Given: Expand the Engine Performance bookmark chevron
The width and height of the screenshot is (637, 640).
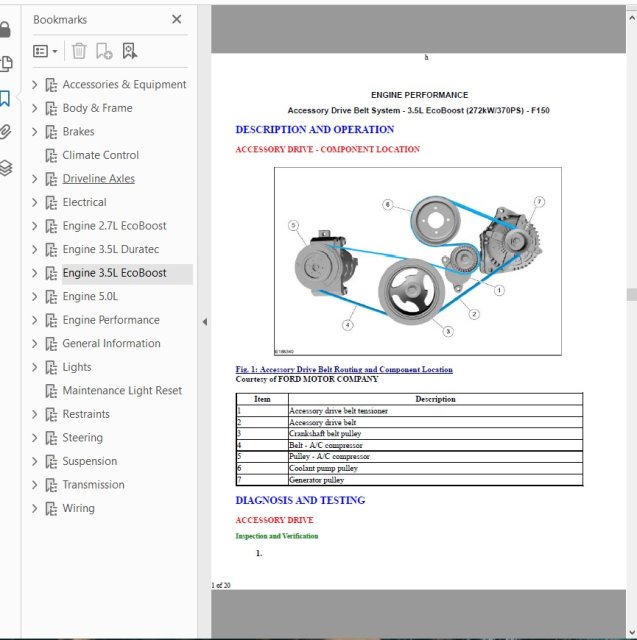Looking at the screenshot, I should tap(34, 320).
